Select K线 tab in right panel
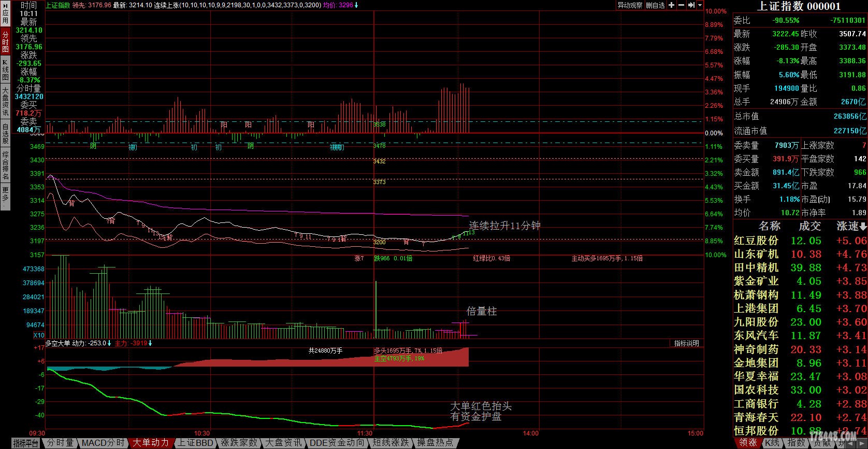The image size is (868, 449). pos(772,443)
